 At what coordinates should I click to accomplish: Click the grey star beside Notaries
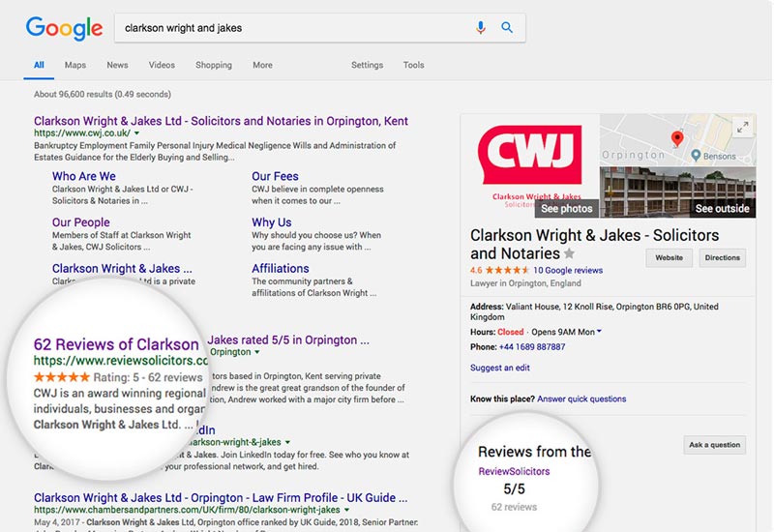tap(569, 253)
